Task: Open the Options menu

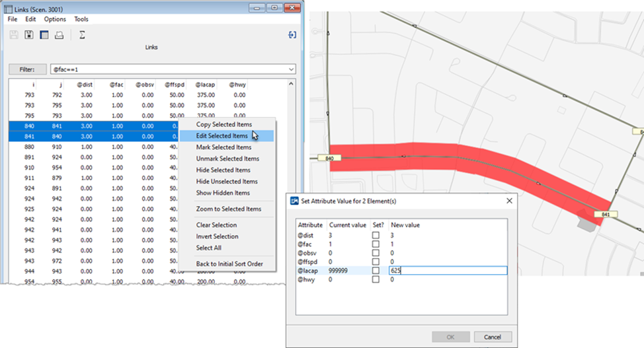Action: coord(55,19)
